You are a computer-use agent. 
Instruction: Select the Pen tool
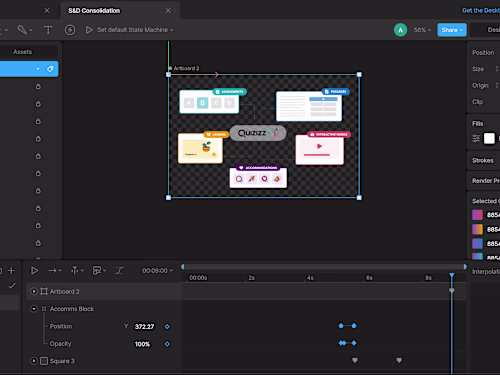pos(22,30)
